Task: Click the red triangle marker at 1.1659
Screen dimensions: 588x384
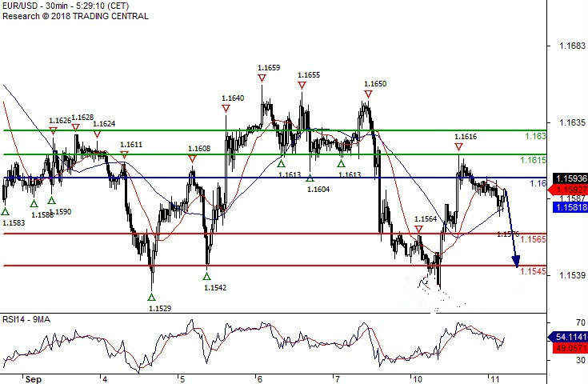Action: pos(262,78)
